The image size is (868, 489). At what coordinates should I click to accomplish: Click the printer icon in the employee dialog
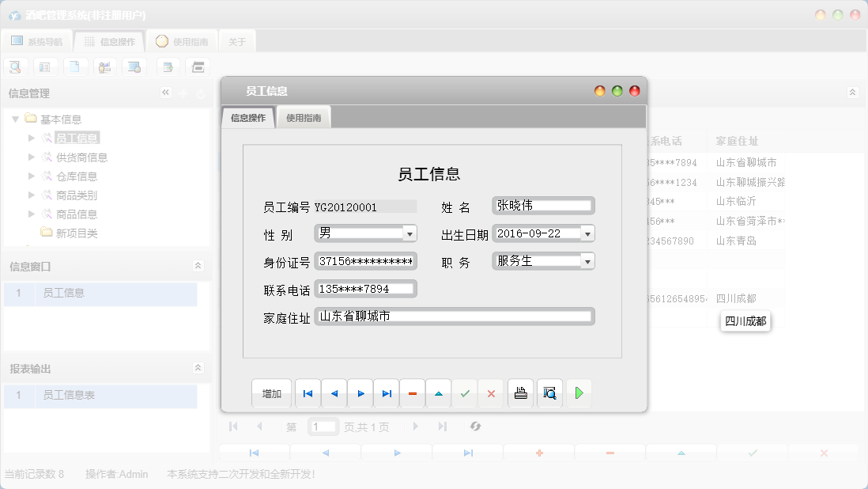[x=520, y=392]
